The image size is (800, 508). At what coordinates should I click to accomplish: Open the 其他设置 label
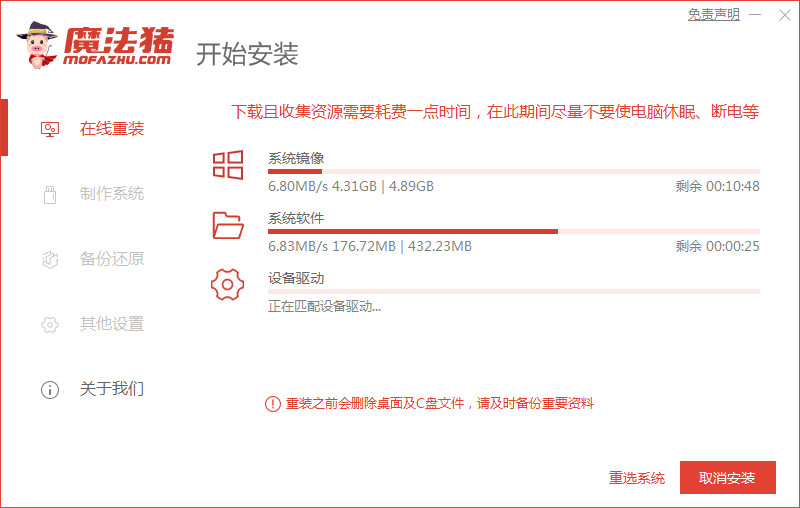[x=112, y=324]
